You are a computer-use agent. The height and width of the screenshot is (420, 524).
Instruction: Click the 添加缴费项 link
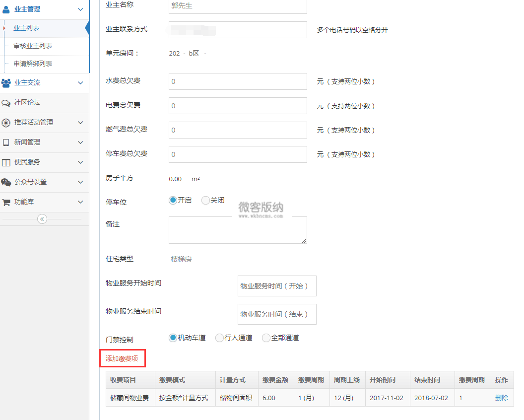coord(122,358)
